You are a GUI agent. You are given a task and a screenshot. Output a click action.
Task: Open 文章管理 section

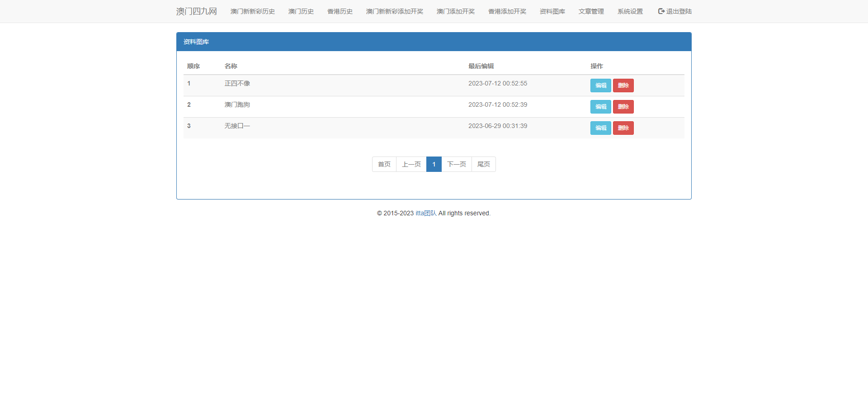pos(591,11)
